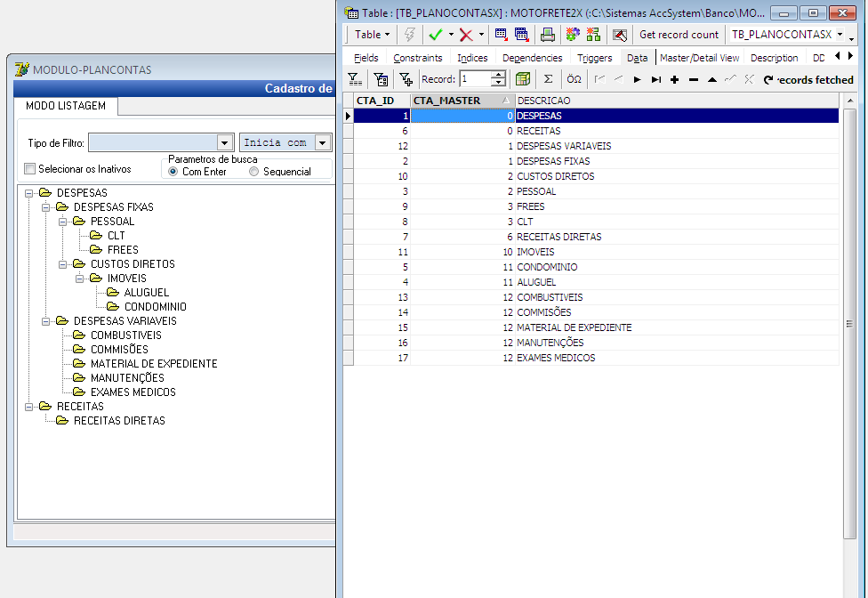This screenshot has height=598, width=868.
Task: Click the Get record count button
Action: [x=679, y=35]
